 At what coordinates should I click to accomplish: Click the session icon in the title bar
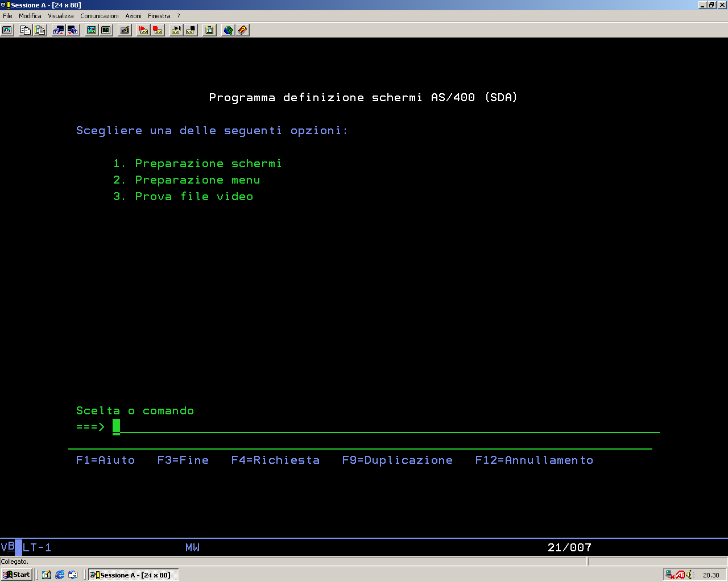[5, 5]
